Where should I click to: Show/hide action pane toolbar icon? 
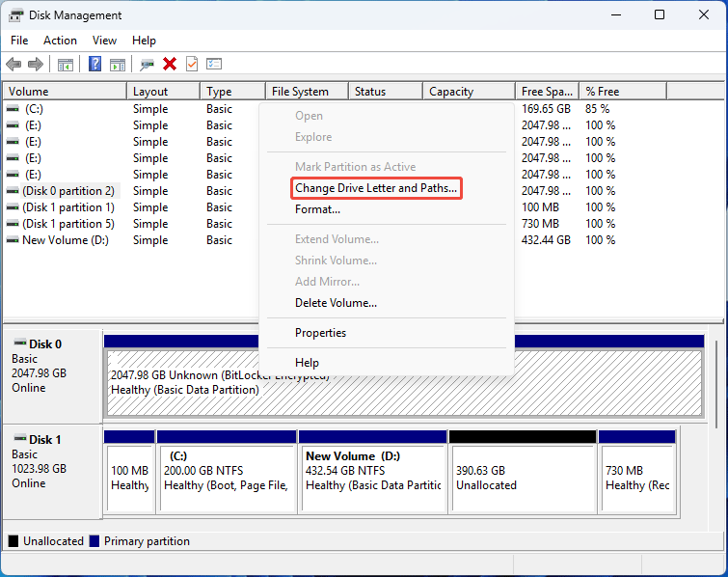pos(118,64)
